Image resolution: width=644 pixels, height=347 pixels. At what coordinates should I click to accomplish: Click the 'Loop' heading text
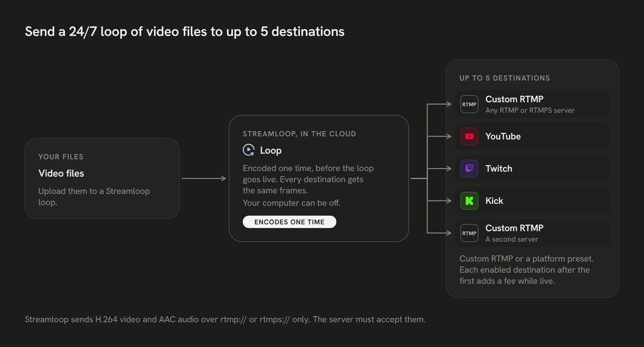(x=271, y=151)
